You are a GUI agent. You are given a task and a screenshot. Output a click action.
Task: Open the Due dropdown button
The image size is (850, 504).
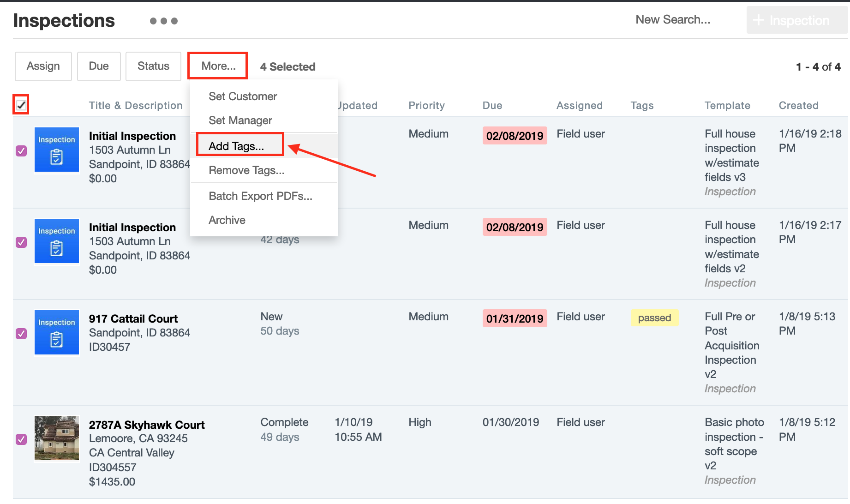(99, 66)
